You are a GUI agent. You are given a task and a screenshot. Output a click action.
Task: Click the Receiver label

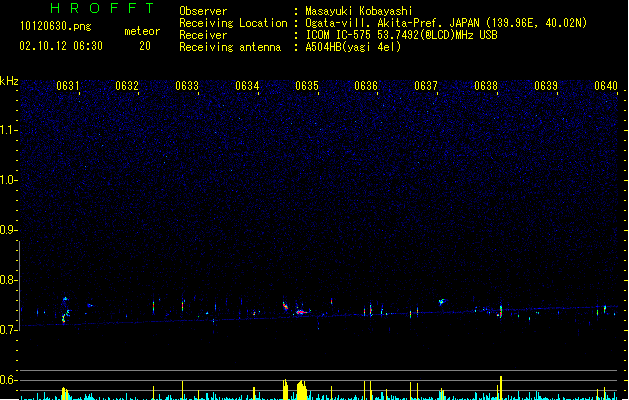coord(203,35)
